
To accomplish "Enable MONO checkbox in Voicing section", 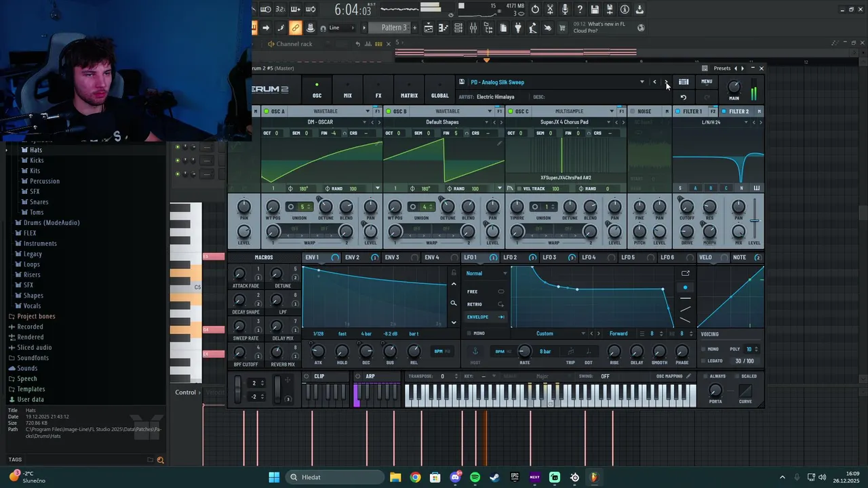I will [703, 349].
